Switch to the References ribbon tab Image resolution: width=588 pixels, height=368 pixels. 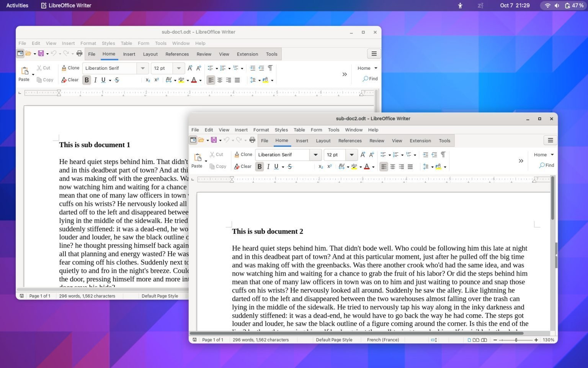(x=350, y=140)
